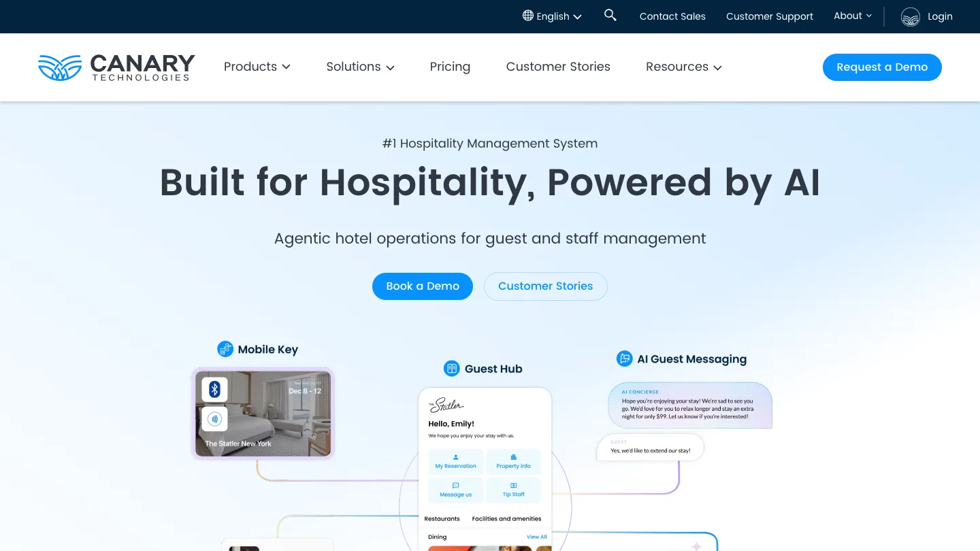Click the "Dec 8 - 12" date text
The width and height of the screenshot is (980, 551).
(305, 391)
